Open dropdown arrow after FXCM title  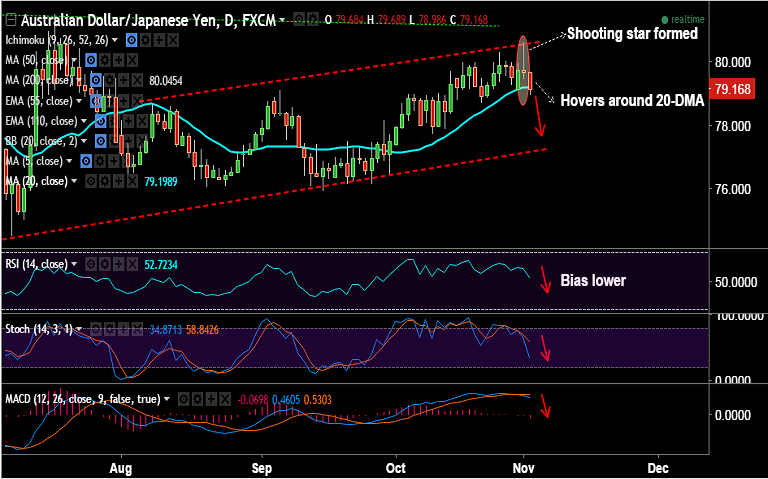pyautogui.click(x=282, y=20)
